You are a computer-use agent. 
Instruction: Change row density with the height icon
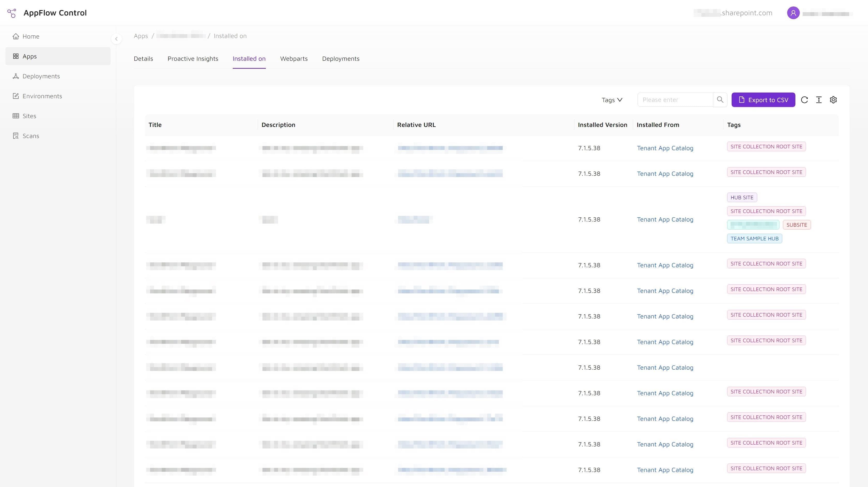819,100
